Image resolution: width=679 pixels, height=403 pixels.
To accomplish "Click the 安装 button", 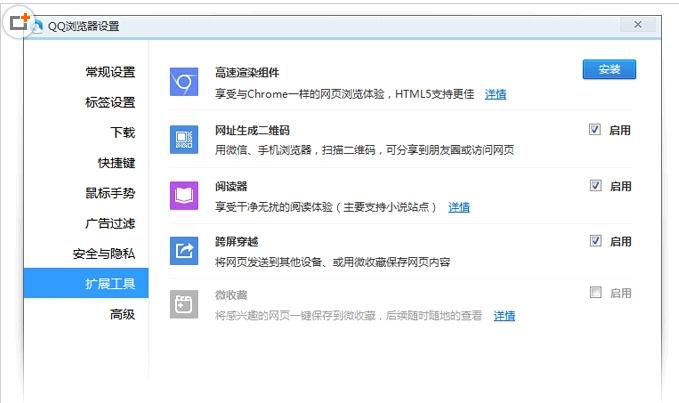I will [x=609, y=69].
